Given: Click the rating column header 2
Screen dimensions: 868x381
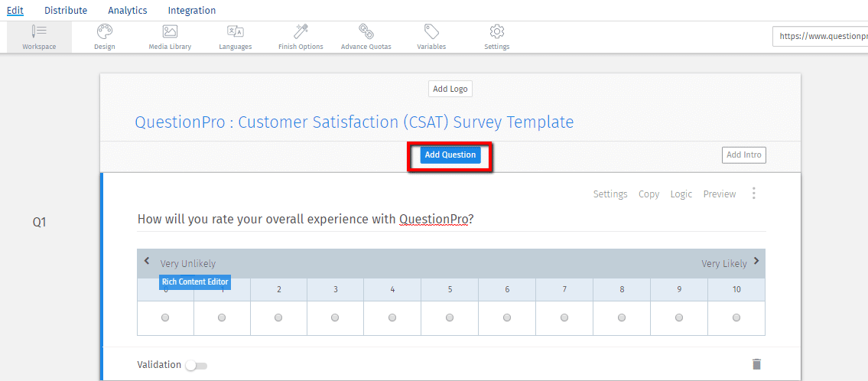Looking at the screenshot, I should pos(279,289).
